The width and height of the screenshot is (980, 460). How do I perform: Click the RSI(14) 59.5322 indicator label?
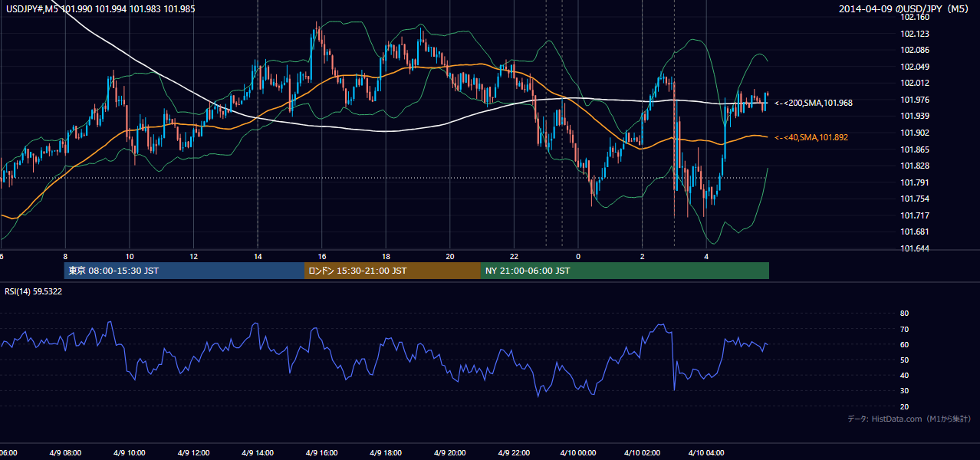coord(34,291)
